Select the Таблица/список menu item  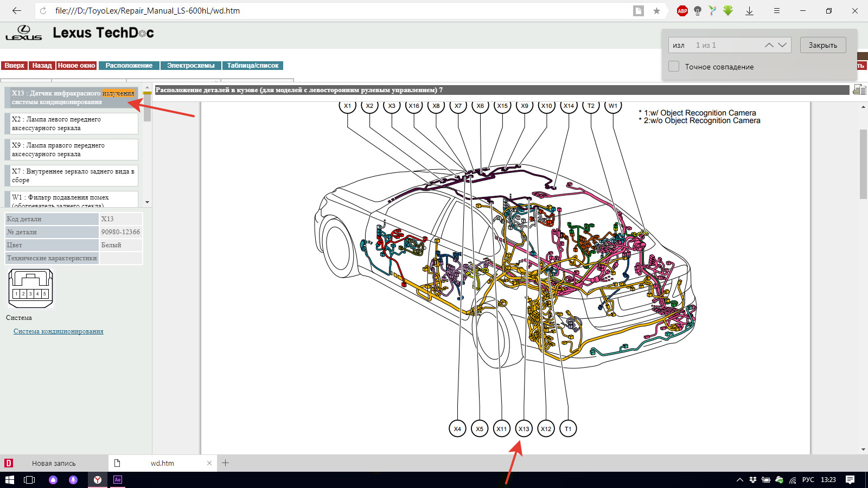(252, 66)
